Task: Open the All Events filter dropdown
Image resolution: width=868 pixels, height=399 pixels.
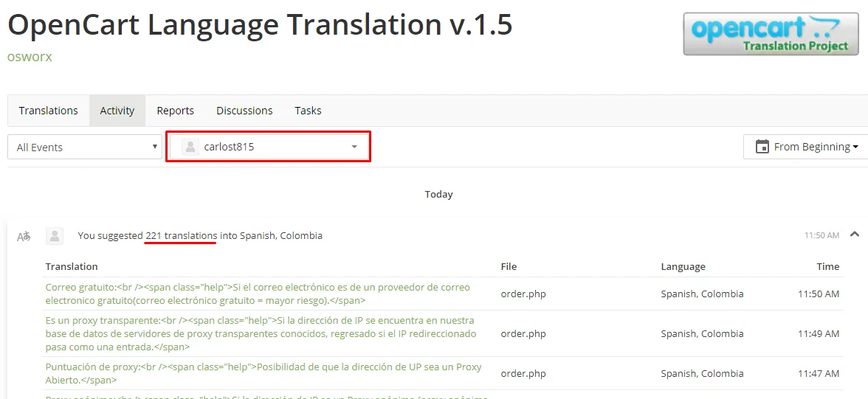Action: [x=85, y=148]
